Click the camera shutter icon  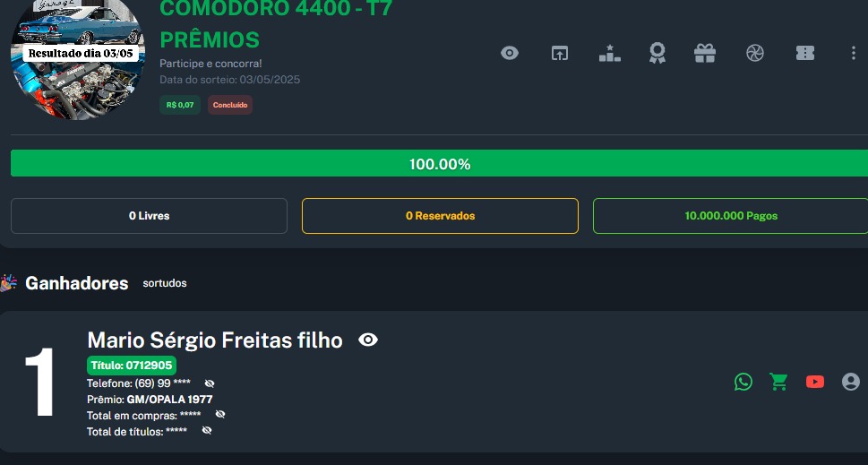(x=755, y=53)
